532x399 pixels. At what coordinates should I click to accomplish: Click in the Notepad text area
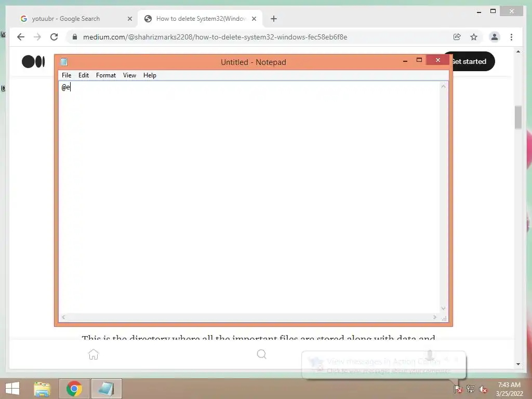(249, 197)
